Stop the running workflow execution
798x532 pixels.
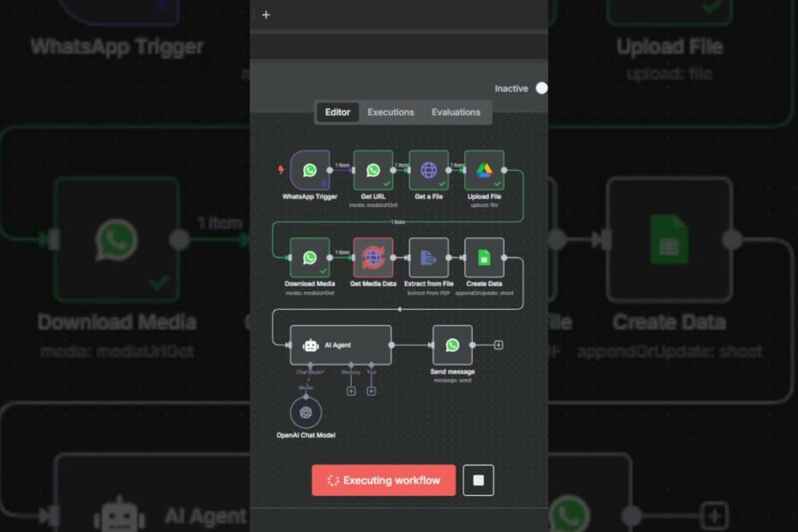pyautogui.click(x=478, y=481)
